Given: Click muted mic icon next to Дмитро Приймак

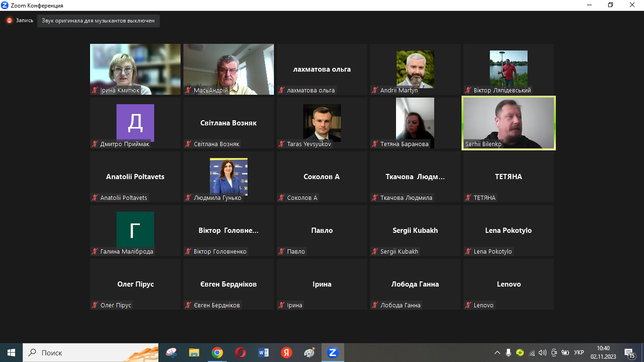Looking at the screenshot, I should [95, 144].
